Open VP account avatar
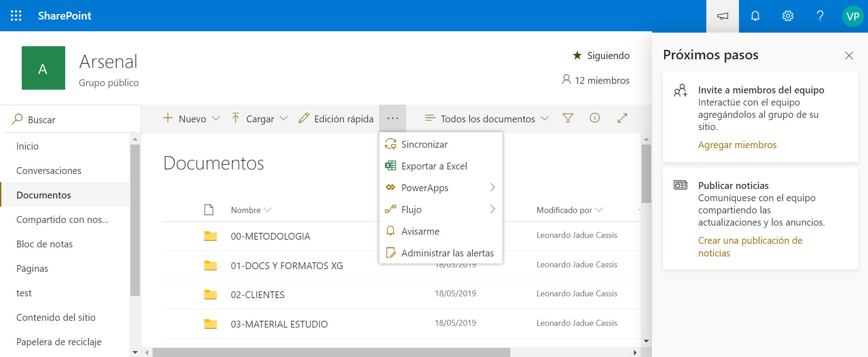The width and height of the screenshot is (868, 357). 853,16
